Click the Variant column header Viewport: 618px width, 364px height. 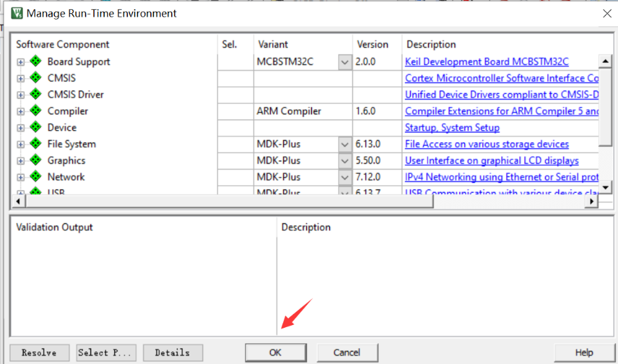pyautogui.click(x=273, y=44)
